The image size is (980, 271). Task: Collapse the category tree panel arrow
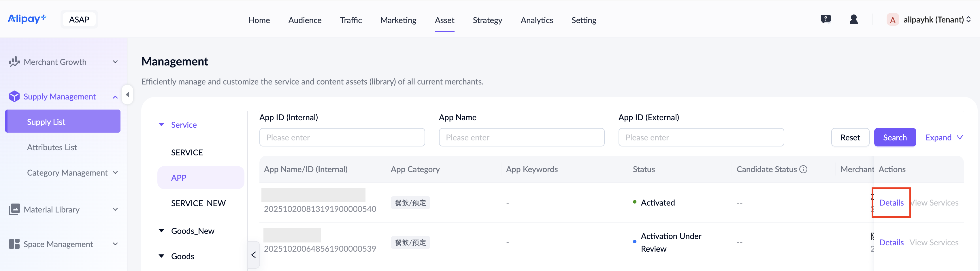click(x=253, y=255)
